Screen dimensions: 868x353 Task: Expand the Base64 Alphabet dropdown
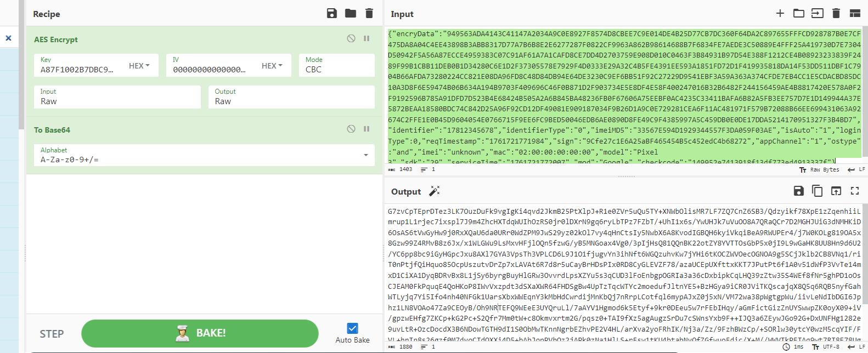[x=204, y=155]
